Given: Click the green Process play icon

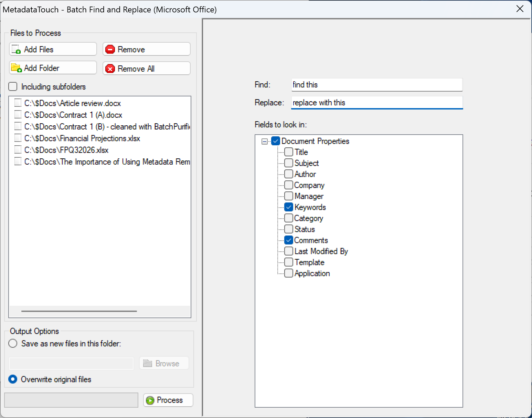Looking at the screenshot, I should point(150,400).
